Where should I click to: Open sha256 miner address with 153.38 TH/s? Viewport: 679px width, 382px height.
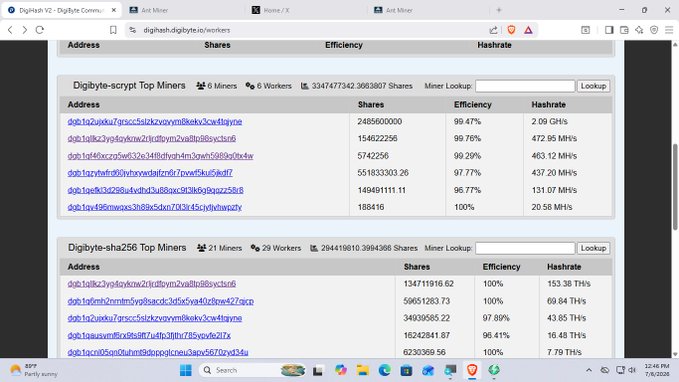pyautogui.click(x=152, y=284)
